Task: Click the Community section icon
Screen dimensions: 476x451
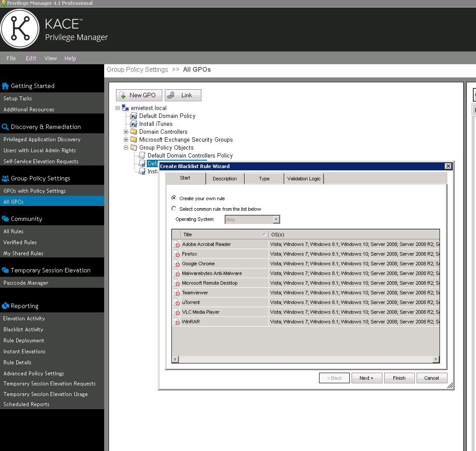Action: pos(5,218)
